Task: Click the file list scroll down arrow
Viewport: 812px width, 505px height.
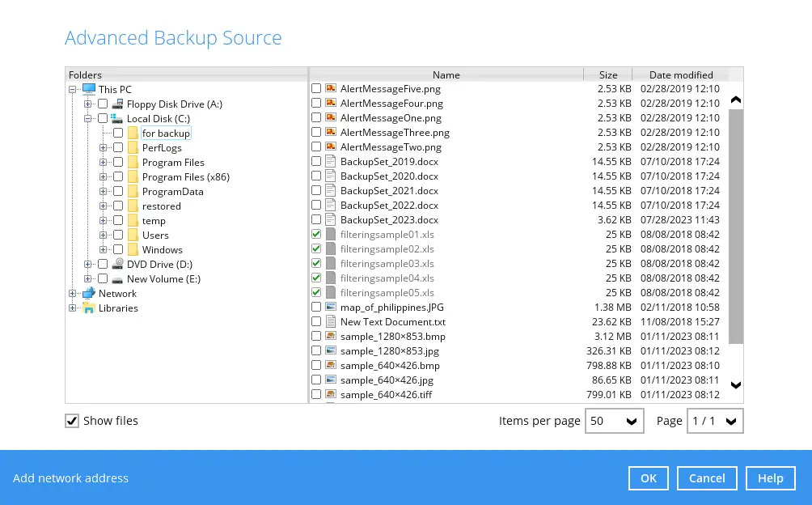Action: pos(735,385)
